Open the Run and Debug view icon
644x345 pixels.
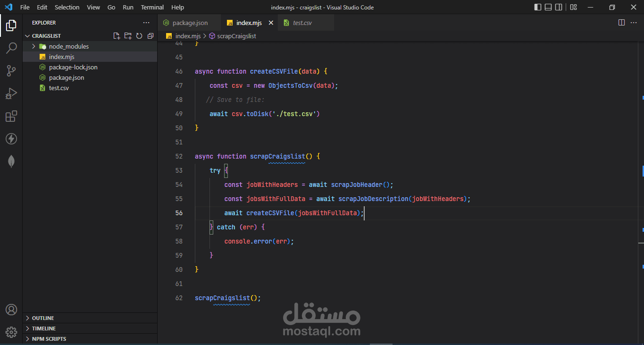click(11, 93)
